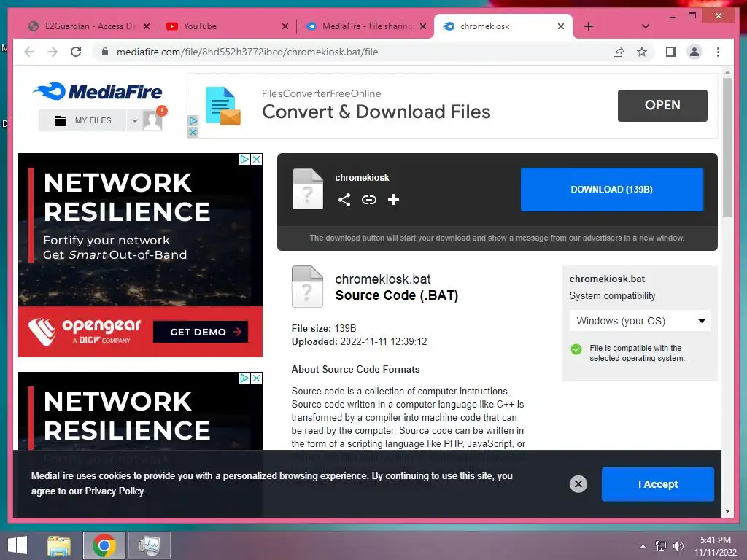Click the network tray icon

[661, 546]
